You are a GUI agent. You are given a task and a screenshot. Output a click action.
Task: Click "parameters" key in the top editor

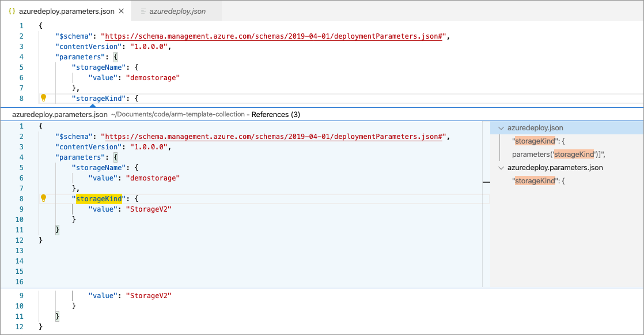[80, 57]
